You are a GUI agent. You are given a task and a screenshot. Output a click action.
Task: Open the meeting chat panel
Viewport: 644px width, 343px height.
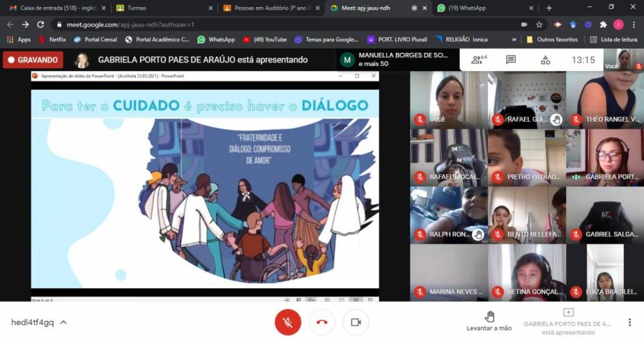click(511, 60)
